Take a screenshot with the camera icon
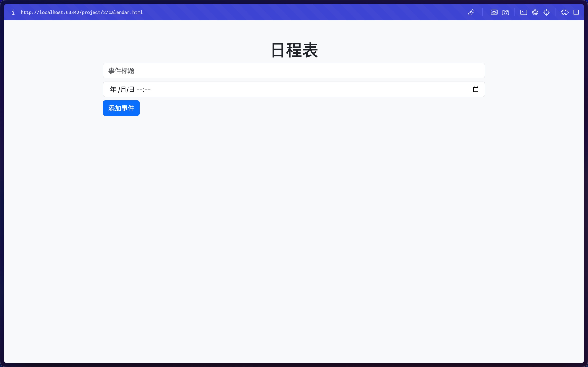Viewport: 588px width, 367px height. pyautogui.click(x=505, y=12)
